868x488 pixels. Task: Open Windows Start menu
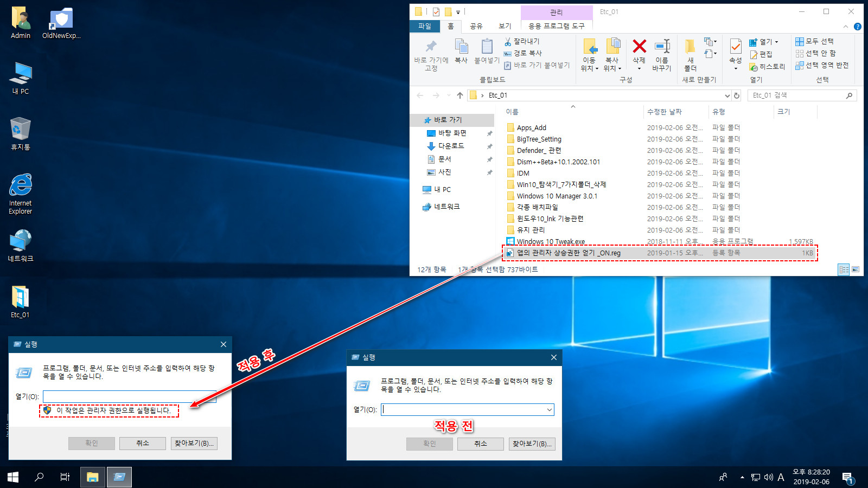(13, 477)
